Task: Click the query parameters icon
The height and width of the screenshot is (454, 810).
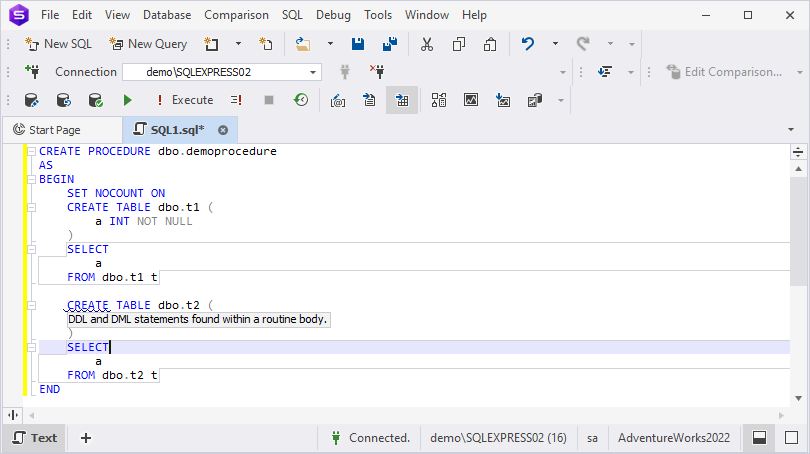Action: coord(338,100)
